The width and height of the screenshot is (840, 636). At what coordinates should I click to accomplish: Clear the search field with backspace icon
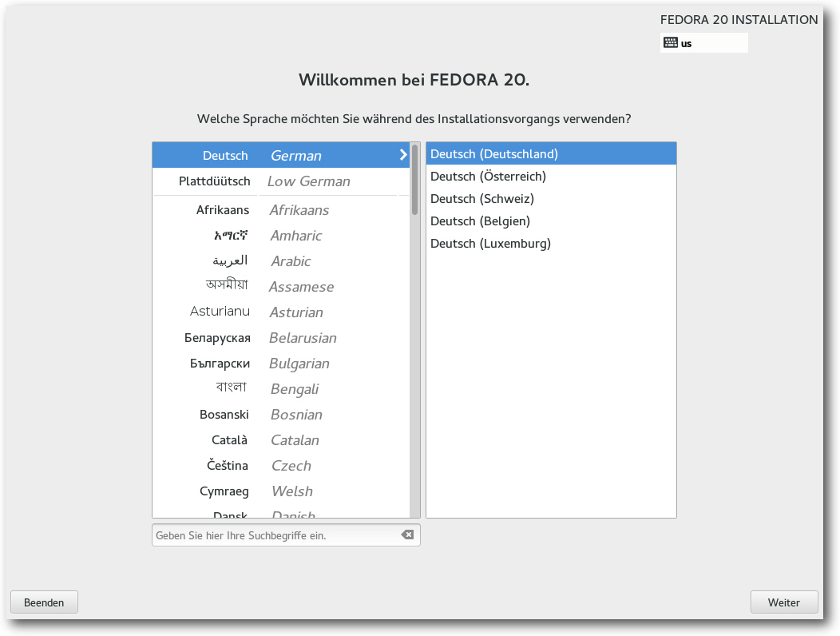(x=408, y=535)
